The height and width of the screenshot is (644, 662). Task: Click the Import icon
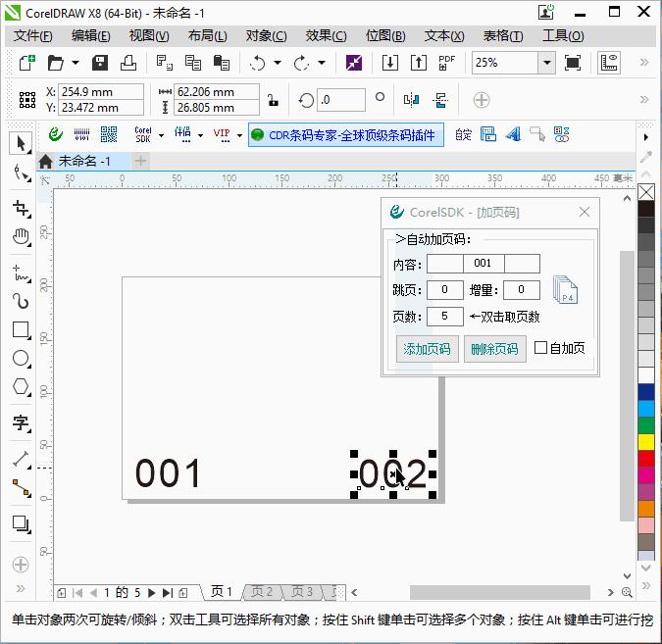coord(389,63)
